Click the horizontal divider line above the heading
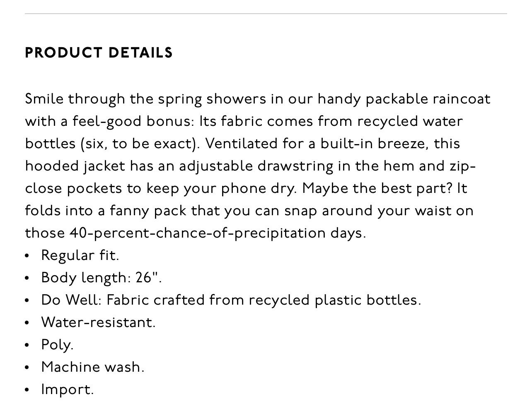Viewport: 532px width, 404px height. [x=266, y=14]
